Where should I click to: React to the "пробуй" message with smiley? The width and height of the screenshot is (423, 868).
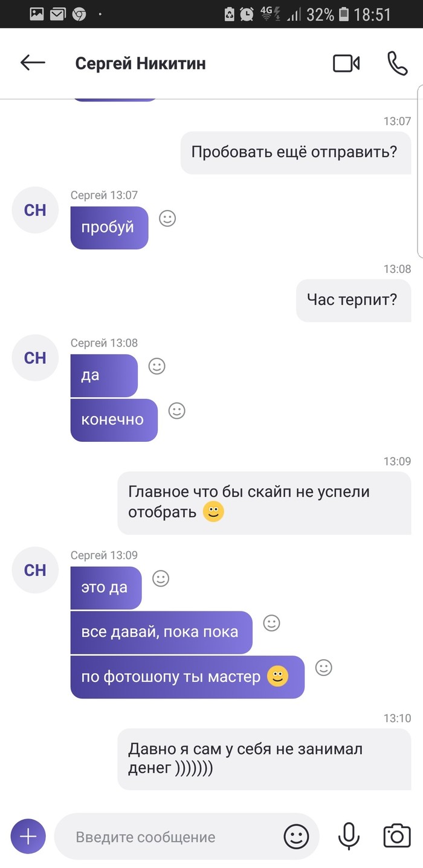tap(167, 219)
